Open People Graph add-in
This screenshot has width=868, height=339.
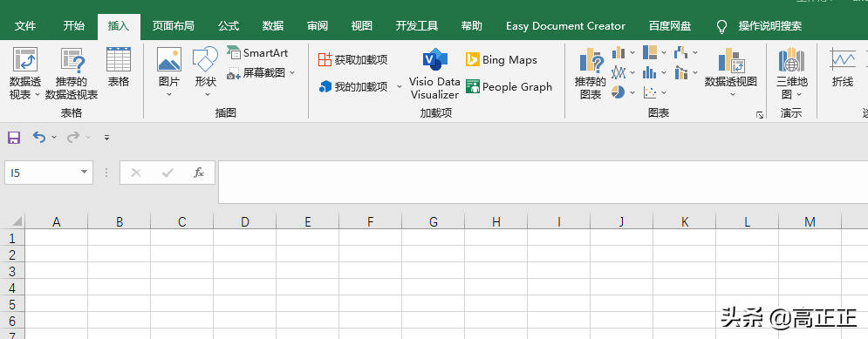click(x=509, y=87)
